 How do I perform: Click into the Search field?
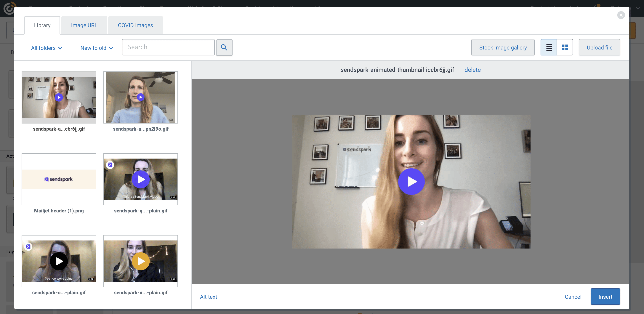click(168, 47)
